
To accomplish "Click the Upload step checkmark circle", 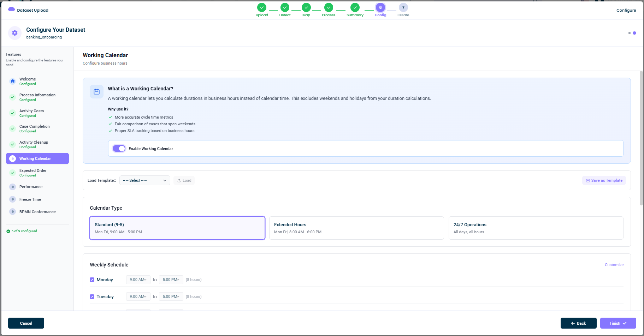I will point(262,7).
